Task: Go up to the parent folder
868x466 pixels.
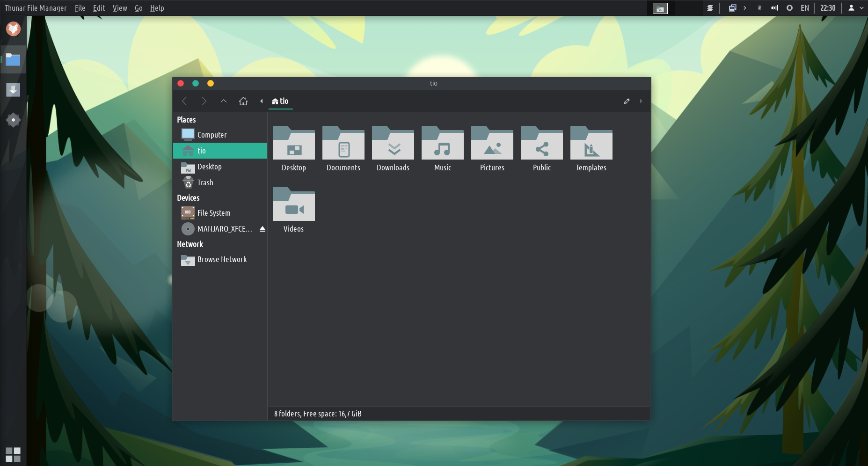Action: coord(224,101)
